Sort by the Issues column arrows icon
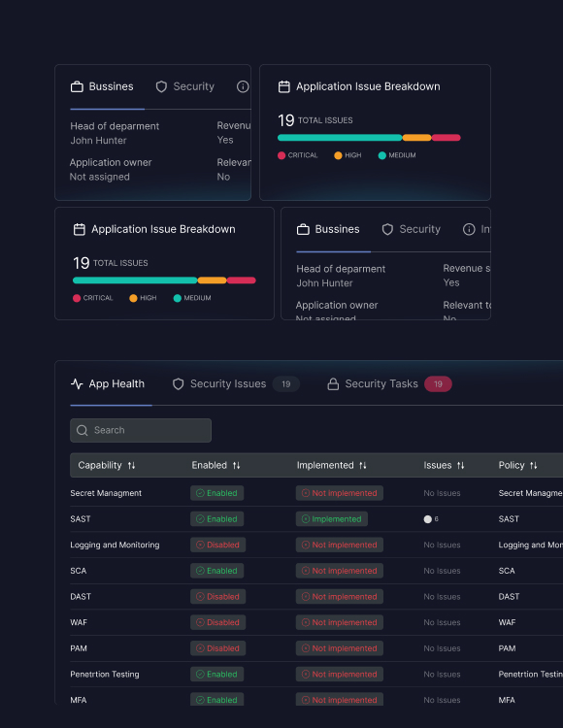 [x=460, y=465]
